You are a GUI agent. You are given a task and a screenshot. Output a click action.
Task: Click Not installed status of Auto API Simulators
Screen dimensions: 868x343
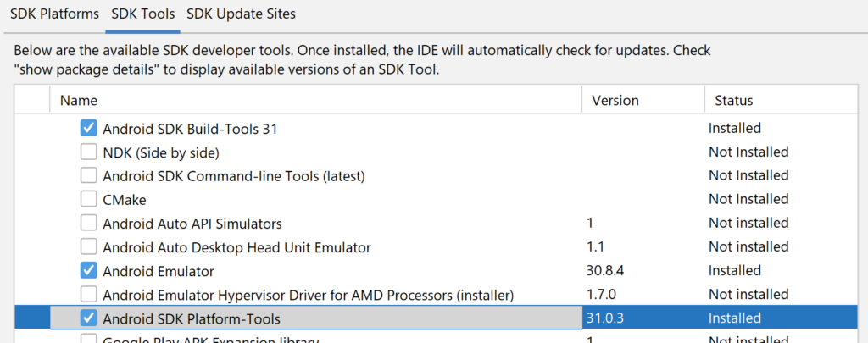[x=748, y=223]
